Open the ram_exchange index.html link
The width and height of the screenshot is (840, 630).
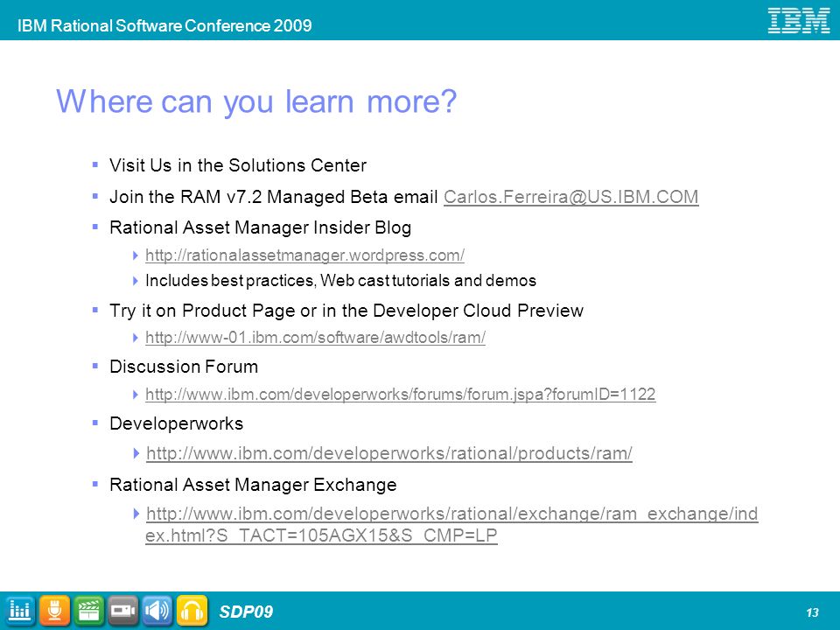pos(451,524)
